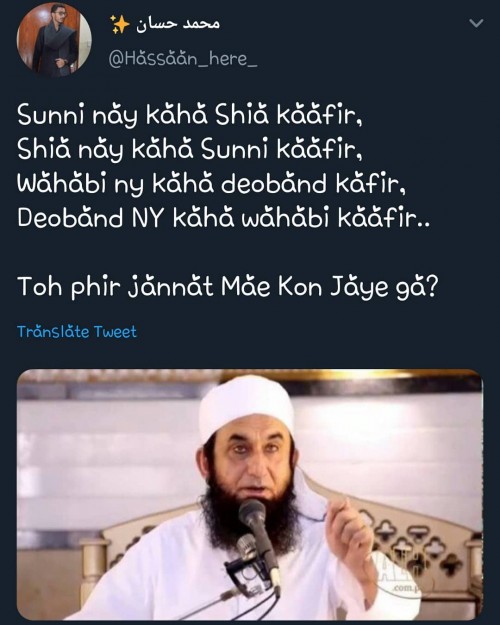Expand the tweet options chevron
The image size is (500, 625).
click(x=476, y=24)
